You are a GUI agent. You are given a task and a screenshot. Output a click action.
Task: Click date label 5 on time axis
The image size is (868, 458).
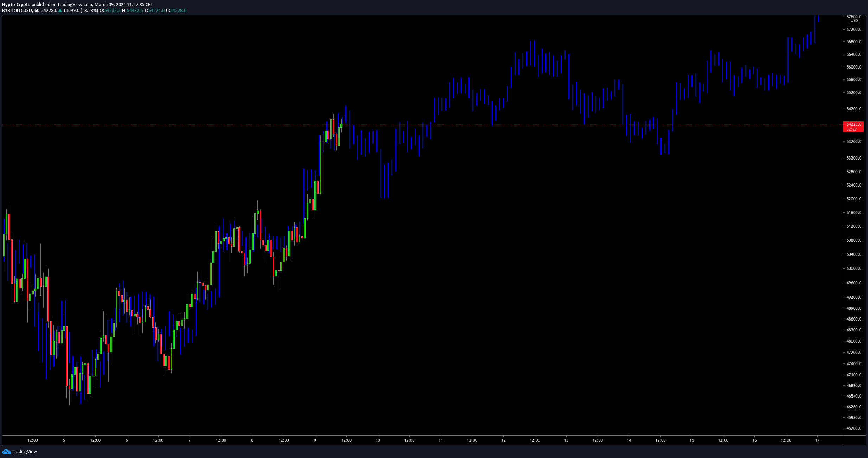pyautogui.click(x=64, y=440)
